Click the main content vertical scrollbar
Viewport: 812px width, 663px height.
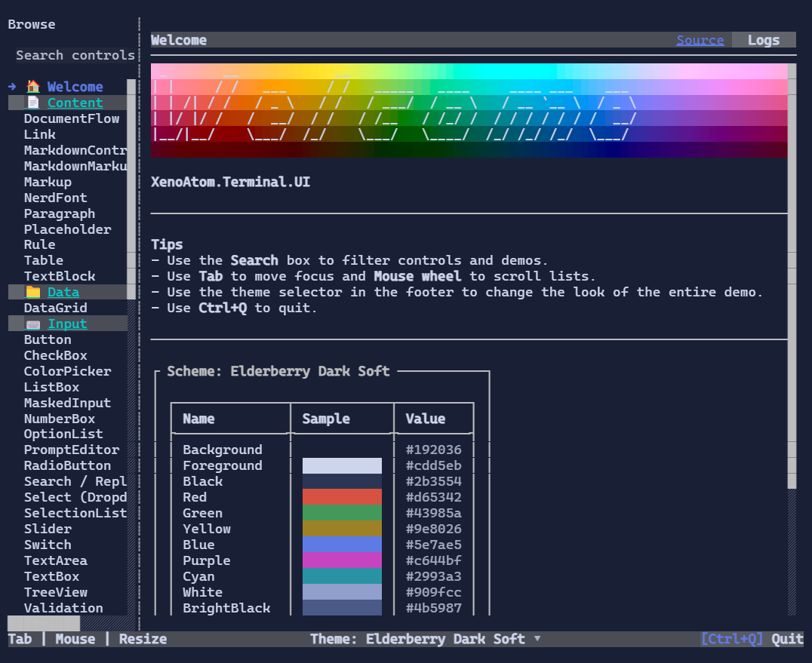click(x=792, y=276)
